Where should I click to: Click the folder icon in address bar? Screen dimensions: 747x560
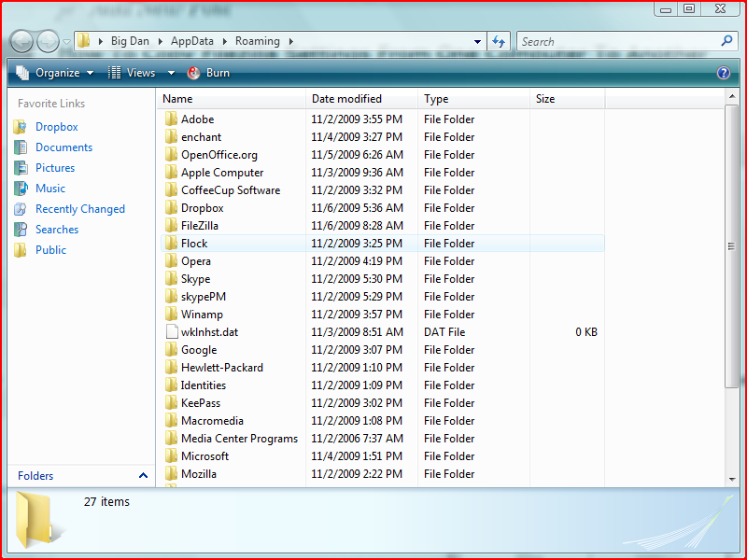pyautogui.click(x=83, y=41)
